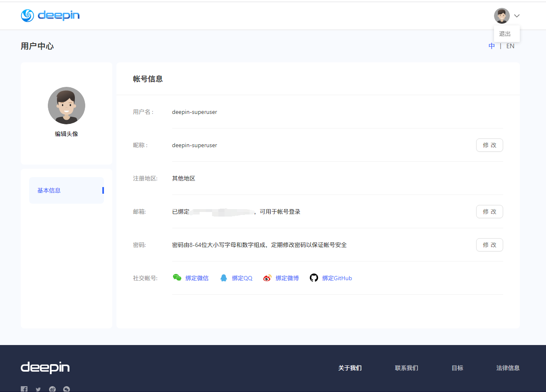The height and width of the screenshot is (392, 546).
Task: Expand the account chevron beside the header avatar
Action: [x=517, y=16]
